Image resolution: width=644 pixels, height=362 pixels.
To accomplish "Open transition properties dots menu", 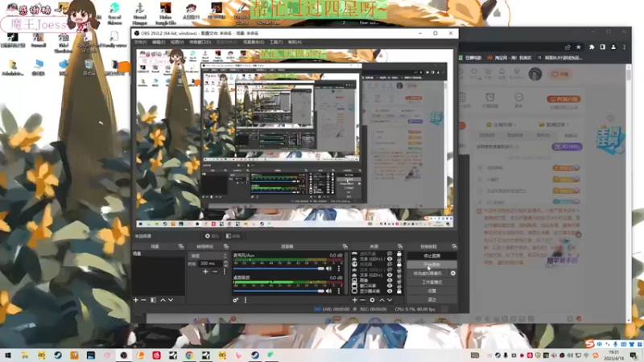I will tap(225, 271).
